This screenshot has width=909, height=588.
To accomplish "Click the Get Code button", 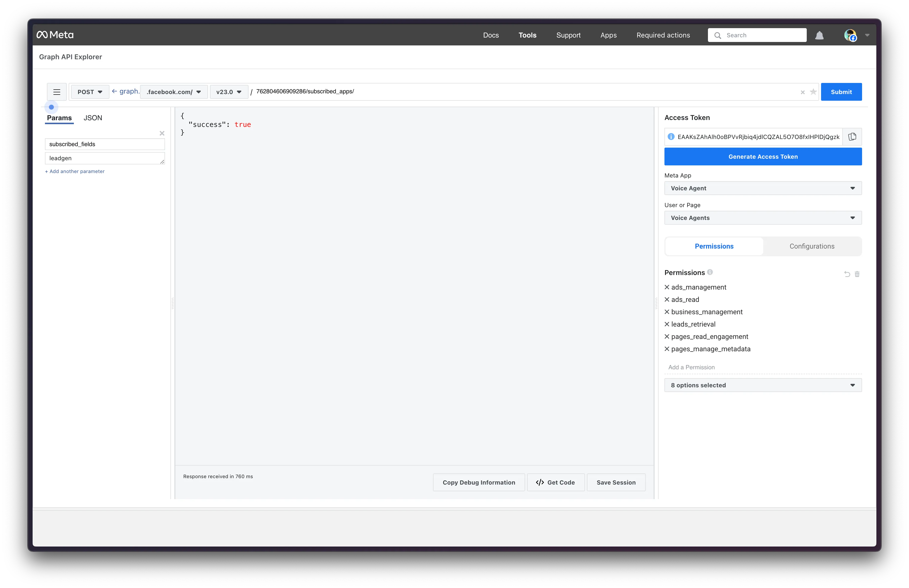I will click(x=555, y=482).
